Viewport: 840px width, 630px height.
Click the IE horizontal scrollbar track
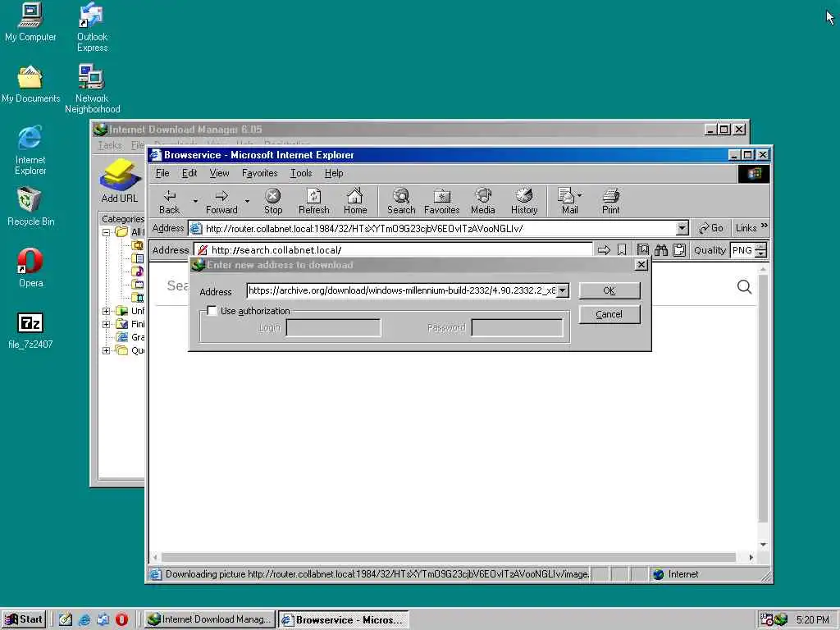[x=449, y=557]
